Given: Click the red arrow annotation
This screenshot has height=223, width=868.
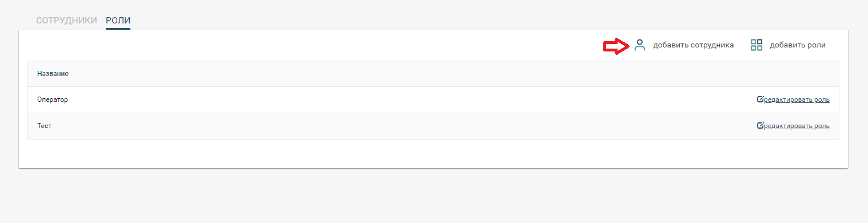Looking at the screenshot, I should tap(616, 46).
